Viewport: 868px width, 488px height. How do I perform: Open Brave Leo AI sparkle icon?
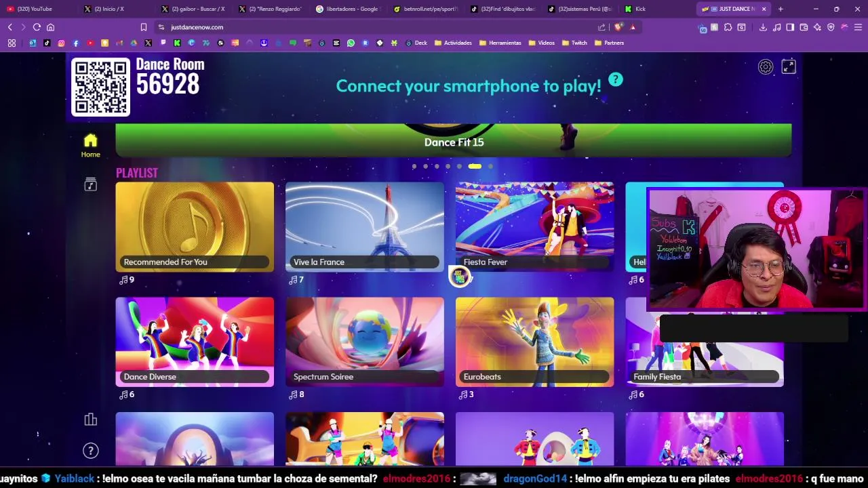coord(817,27)
